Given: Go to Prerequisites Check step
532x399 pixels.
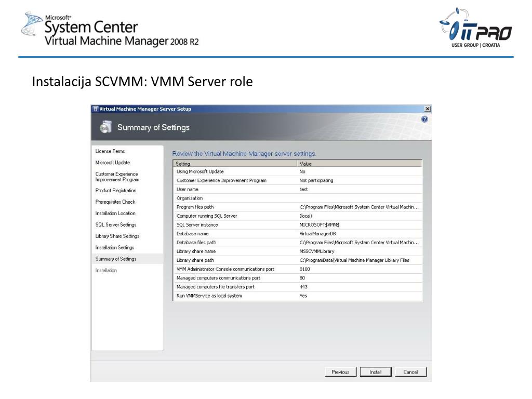Looking at the screenshot, I should (x=115, y=202).
